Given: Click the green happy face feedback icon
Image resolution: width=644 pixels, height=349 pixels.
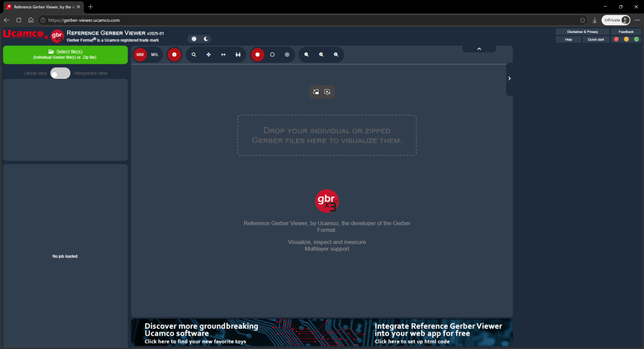Looking at the screenshot, I should click(636, 40).
